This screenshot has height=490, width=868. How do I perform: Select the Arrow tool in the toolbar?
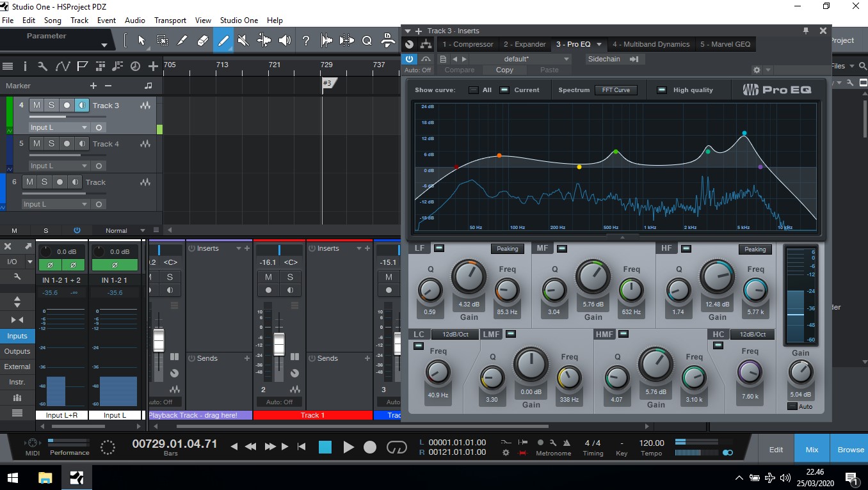pyautogui.click(x=142, y=40)
